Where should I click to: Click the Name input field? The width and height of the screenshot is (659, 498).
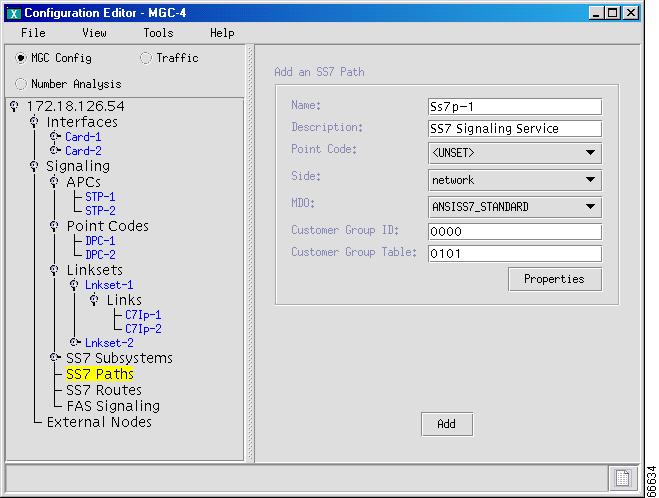click(514, 107)
